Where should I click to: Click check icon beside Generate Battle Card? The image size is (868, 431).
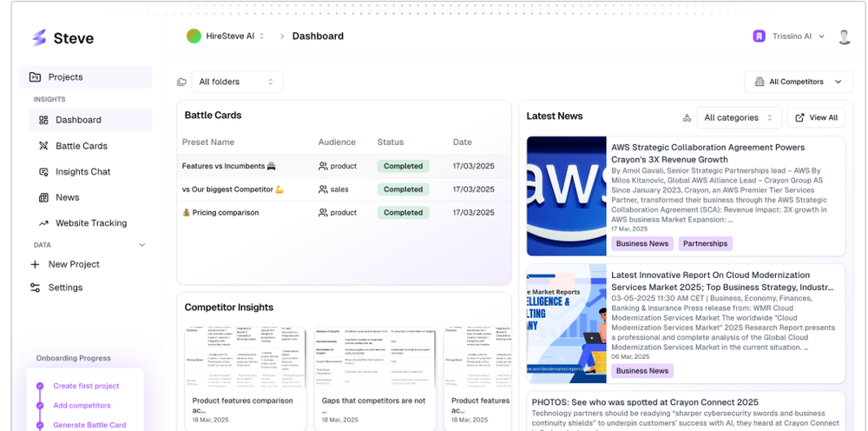pos(40,425)
